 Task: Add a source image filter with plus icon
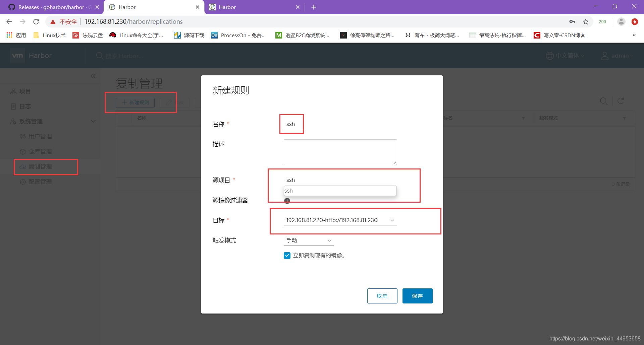[287, 201]
